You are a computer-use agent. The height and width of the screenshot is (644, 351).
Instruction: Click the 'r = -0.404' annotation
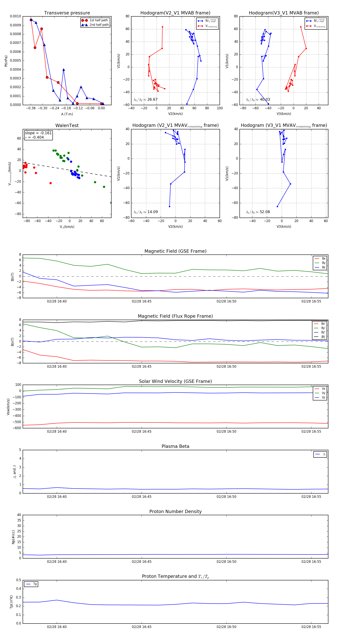(35, 137)
